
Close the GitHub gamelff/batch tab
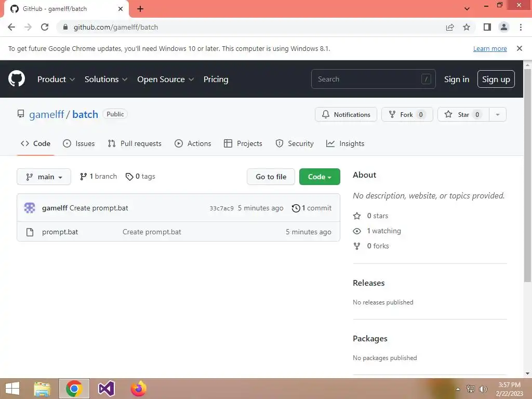pos(121,9)
